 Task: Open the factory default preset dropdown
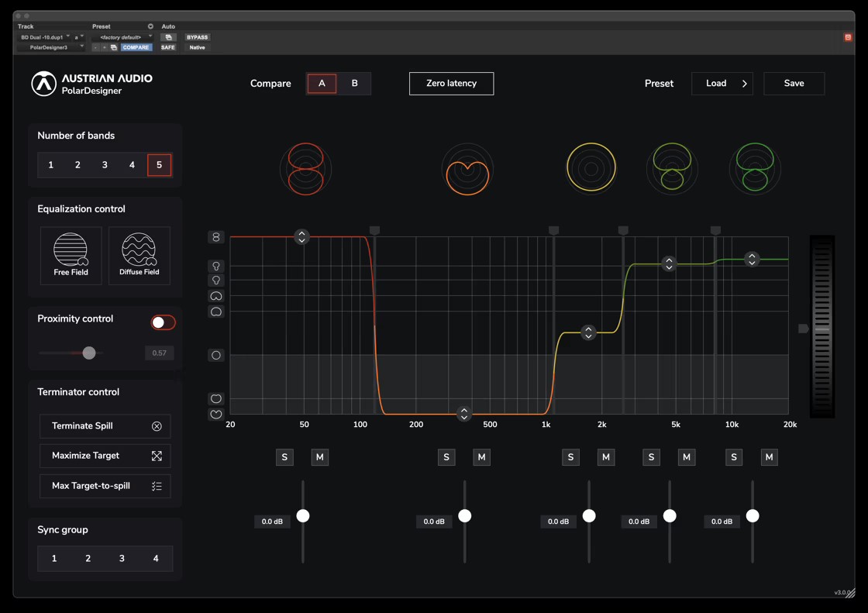(122, 37)
